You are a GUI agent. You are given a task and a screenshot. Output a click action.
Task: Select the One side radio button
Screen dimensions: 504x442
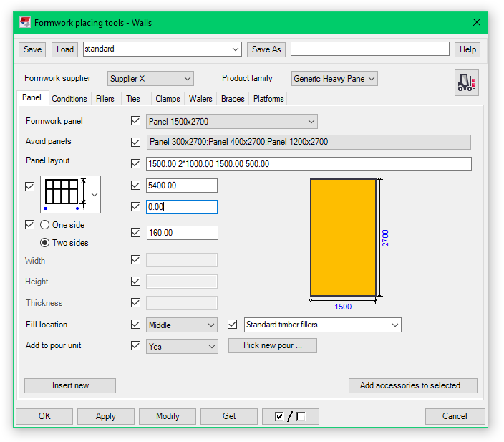[x=45, y=225]
